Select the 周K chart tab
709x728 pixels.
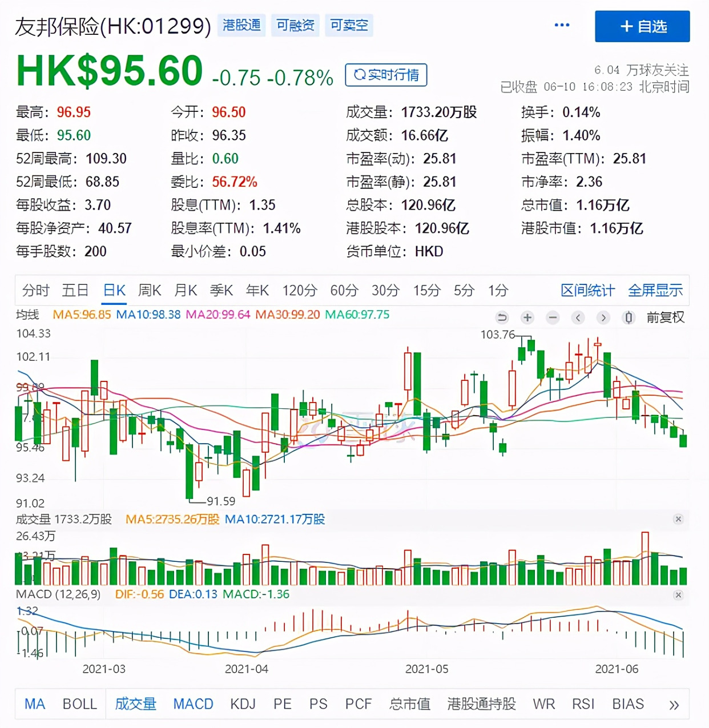tap(150, 291)
